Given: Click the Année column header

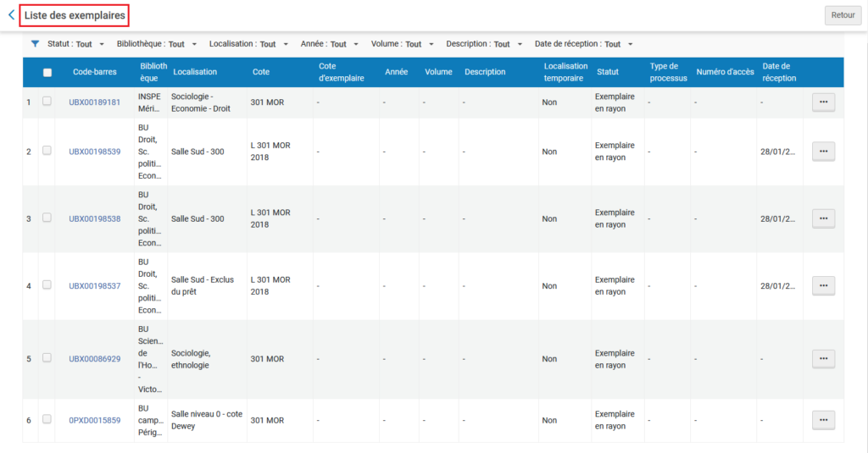Looking at the screenshot, I should click(x=397, y=72).
